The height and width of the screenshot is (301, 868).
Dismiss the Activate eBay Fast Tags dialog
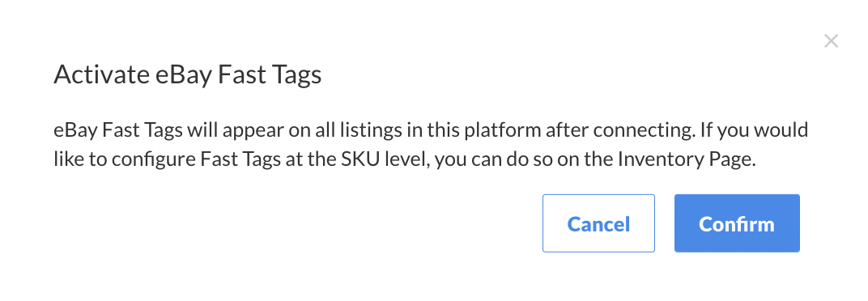pyautogui.click(x=831, y=41)
